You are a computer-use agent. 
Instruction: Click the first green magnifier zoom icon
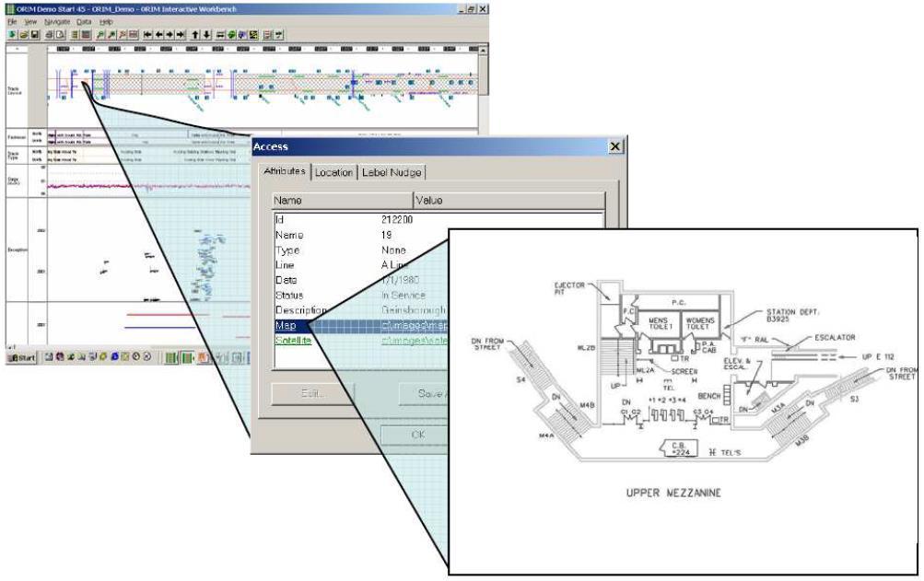click(100, 35)
